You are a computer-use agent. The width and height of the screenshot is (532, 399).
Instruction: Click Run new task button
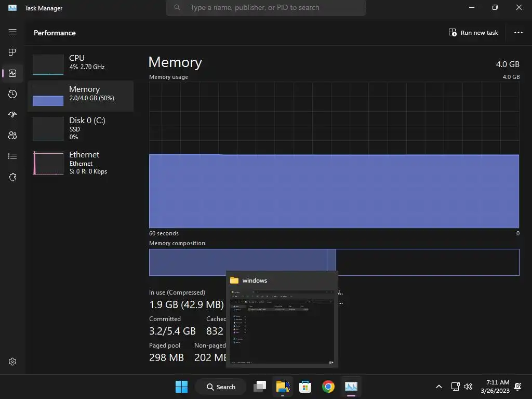click(473, 33)
